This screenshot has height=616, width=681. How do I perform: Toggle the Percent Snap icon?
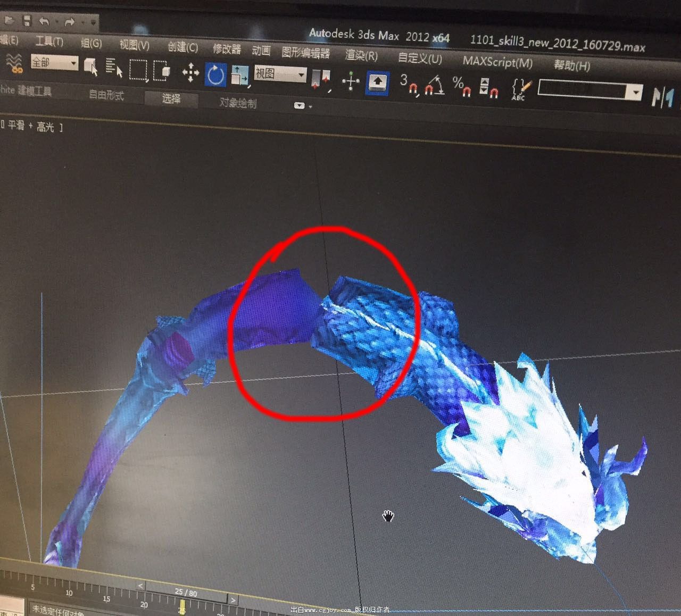coord(461,86)
